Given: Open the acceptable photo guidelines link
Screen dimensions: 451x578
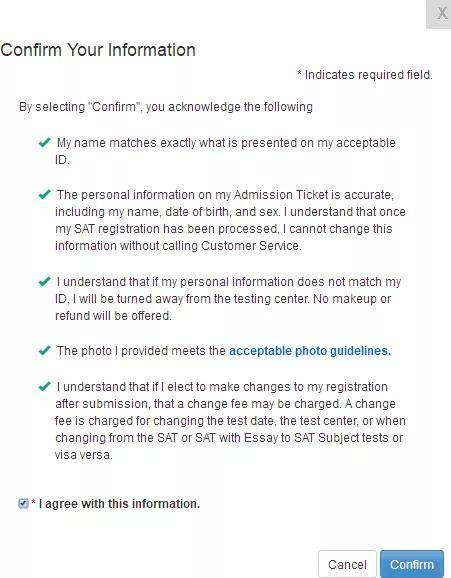Looking at the screenshot, I should [310, 351].
